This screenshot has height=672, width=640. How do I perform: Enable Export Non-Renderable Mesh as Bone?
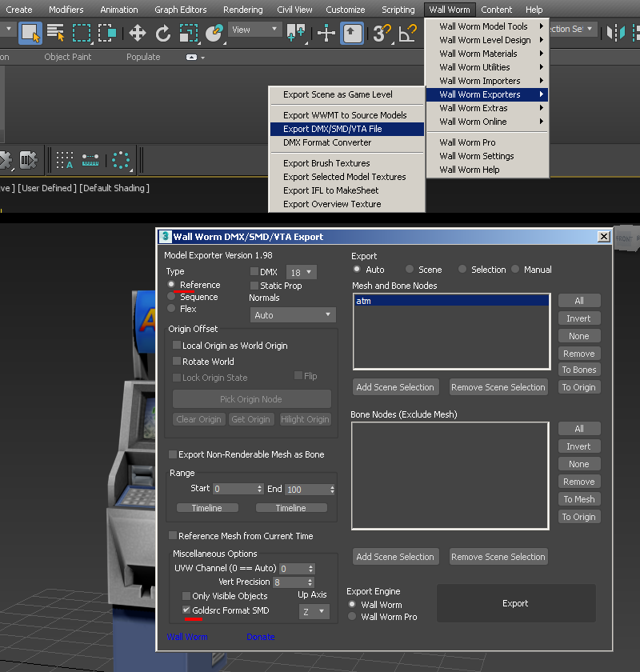(x=173, y=454)
